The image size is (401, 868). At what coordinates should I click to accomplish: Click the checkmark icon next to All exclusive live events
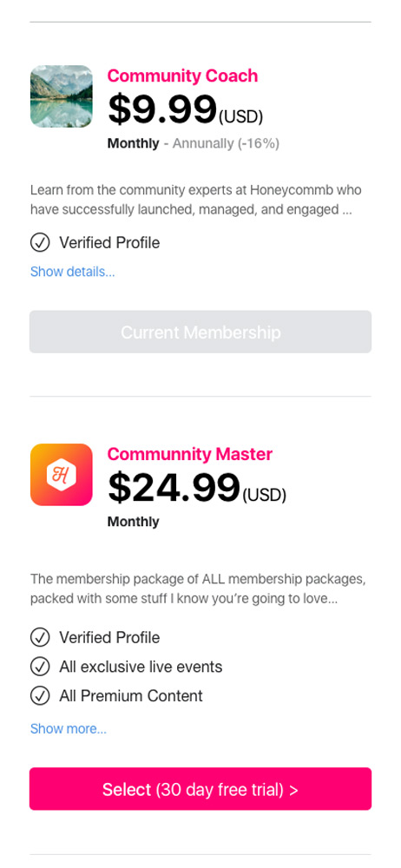point(40,667)
